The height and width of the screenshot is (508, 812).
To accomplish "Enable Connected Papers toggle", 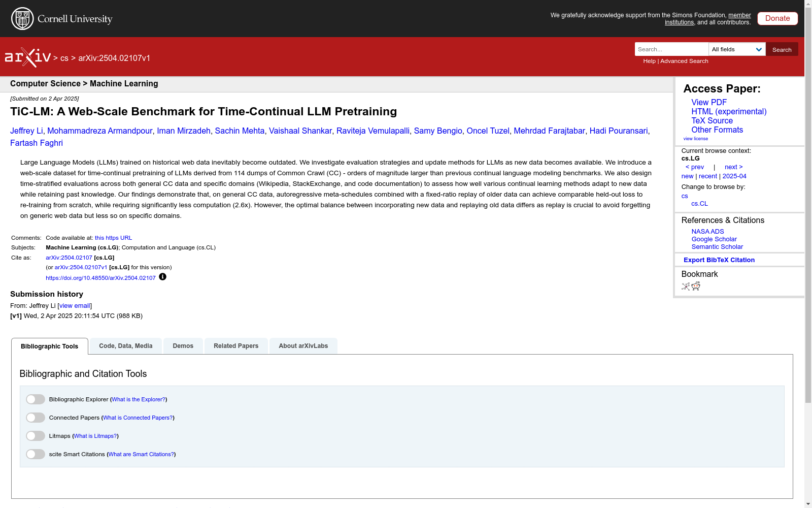I will (36, 418).
